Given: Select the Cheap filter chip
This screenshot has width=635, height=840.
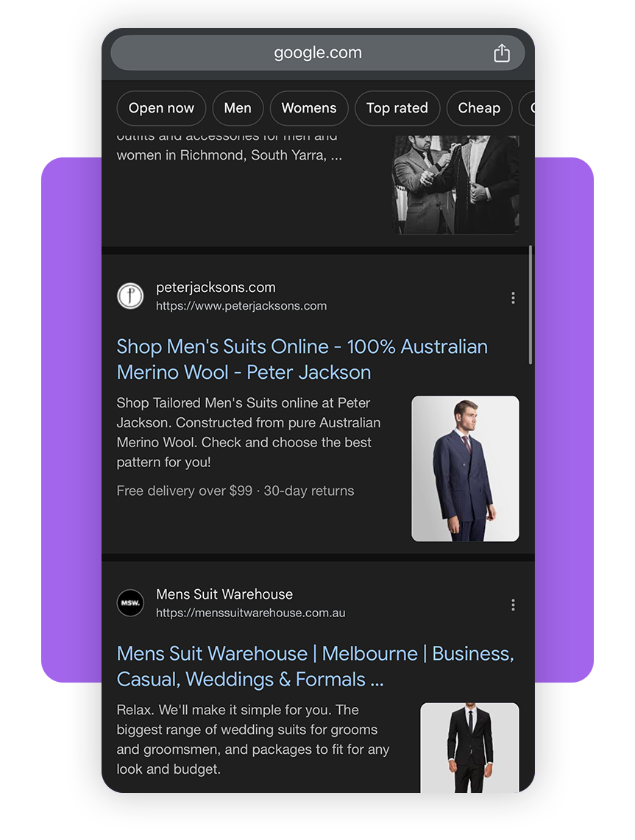Looking at the screenshot, I should click(479, 108).
